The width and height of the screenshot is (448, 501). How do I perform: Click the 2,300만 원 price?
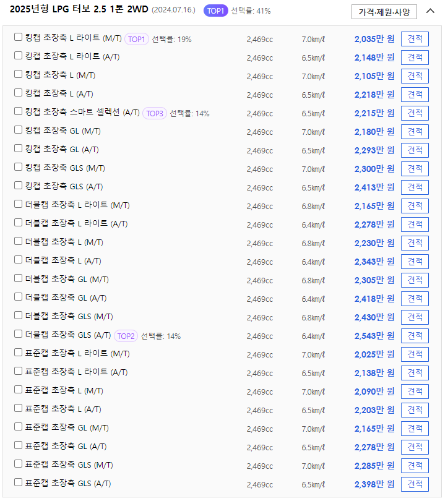[x=374, y=169]
